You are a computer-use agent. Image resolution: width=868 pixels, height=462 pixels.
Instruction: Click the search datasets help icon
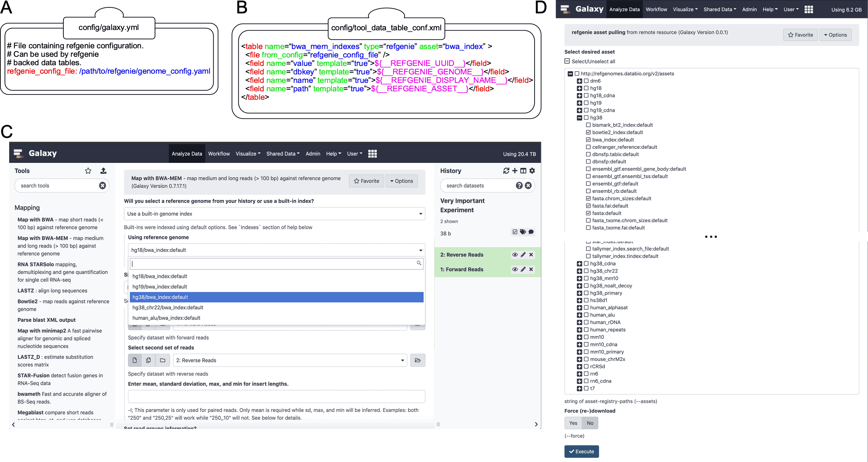click(519, 186)
